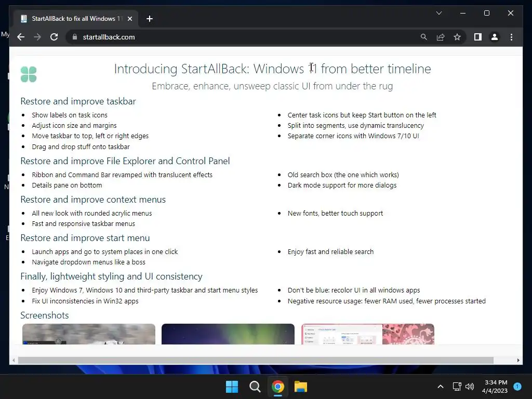Open the pink screenshot thumbnail
Screen dimensions: 532x399
click(368, 334)
